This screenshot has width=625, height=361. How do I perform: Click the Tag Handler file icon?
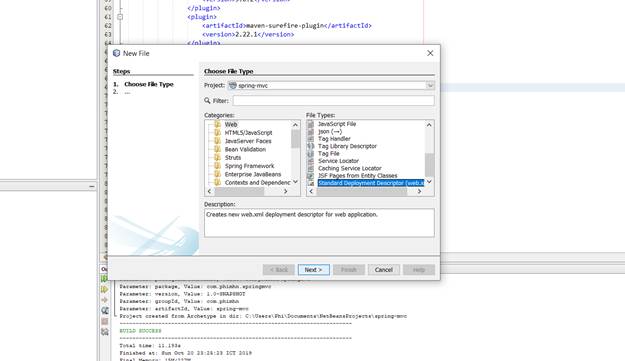pyautogui.click(x=311, y=139)
